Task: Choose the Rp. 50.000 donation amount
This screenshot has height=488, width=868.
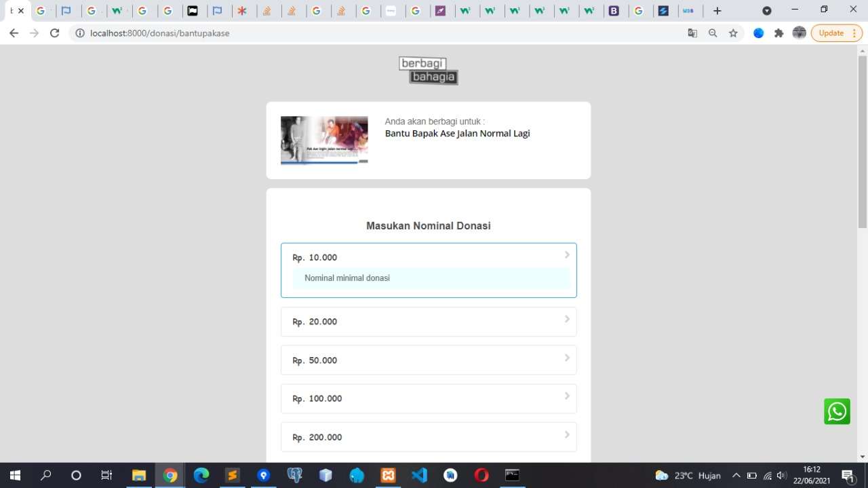Action: pyautogui.click(x=428, y=360)
